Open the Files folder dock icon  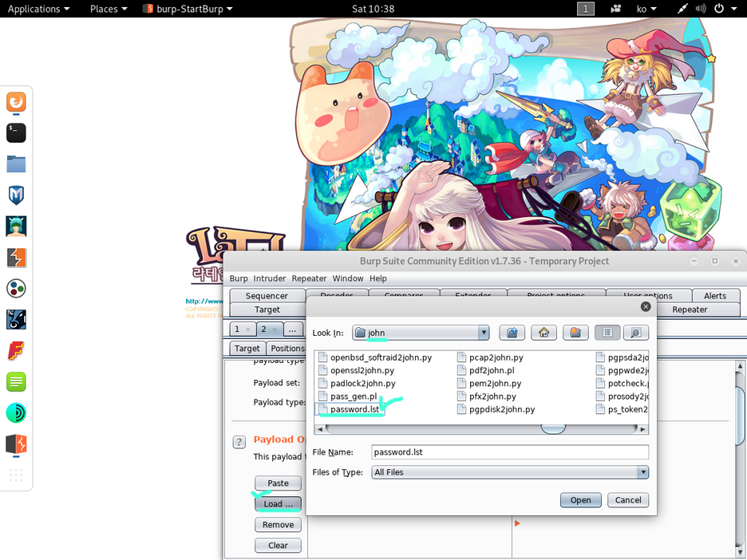tap(16, 164)
